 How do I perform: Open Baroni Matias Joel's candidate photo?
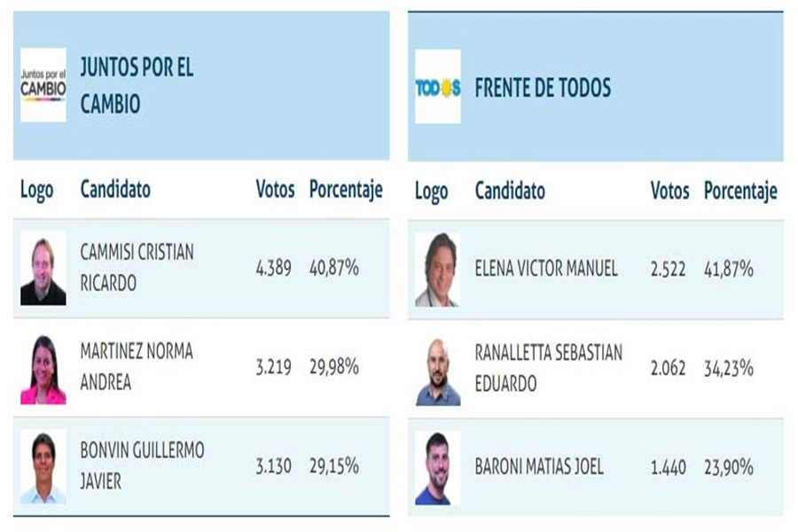pyautogui.click(x=438, y=467)
